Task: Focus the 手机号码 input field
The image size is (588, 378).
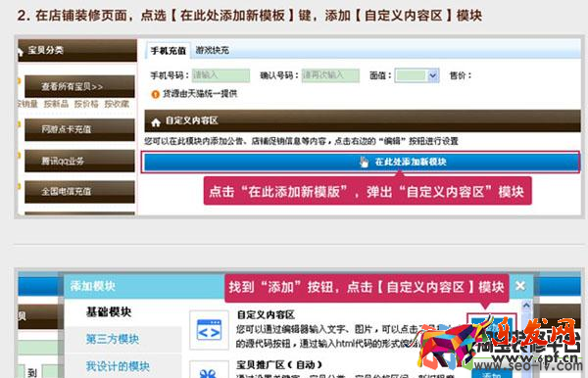Action: [220, 75]
